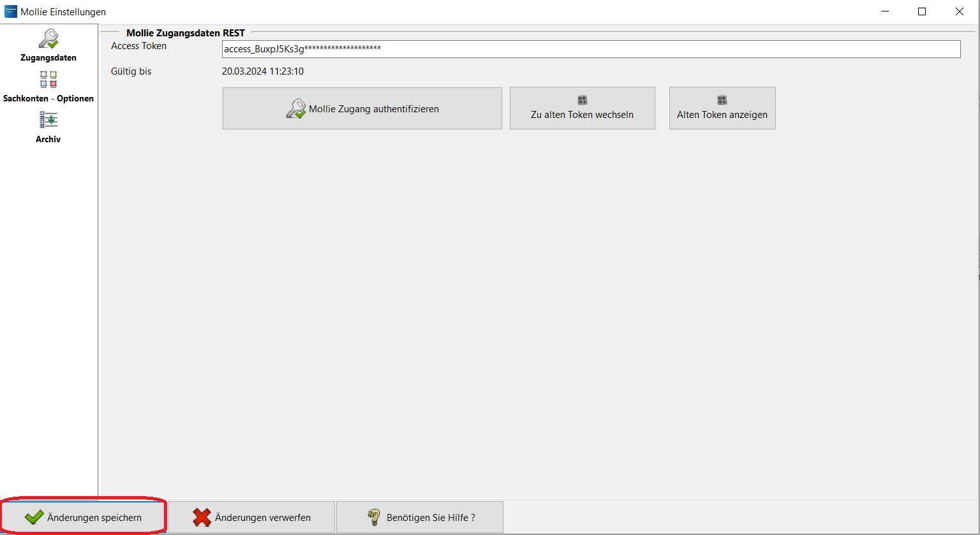Select the Sachkonten - Optionen grid icon
This screenshot has width=980, height=535.
48,80
